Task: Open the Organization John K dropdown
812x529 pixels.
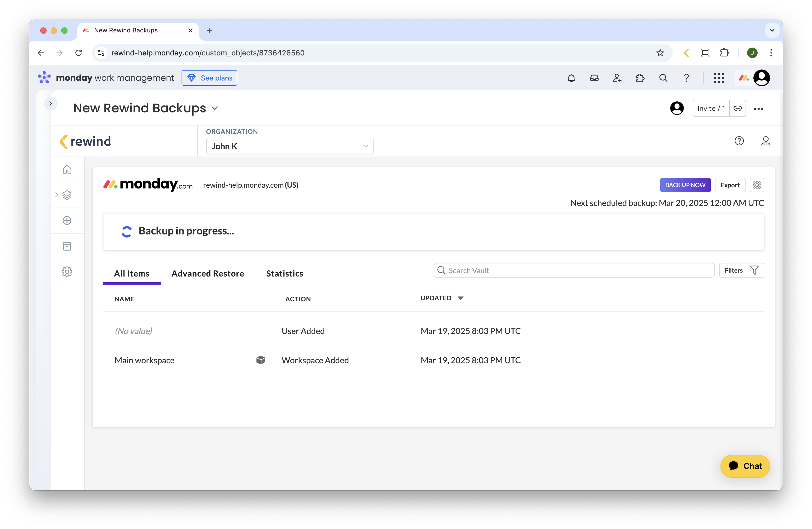Action: (x=289, y=146)
